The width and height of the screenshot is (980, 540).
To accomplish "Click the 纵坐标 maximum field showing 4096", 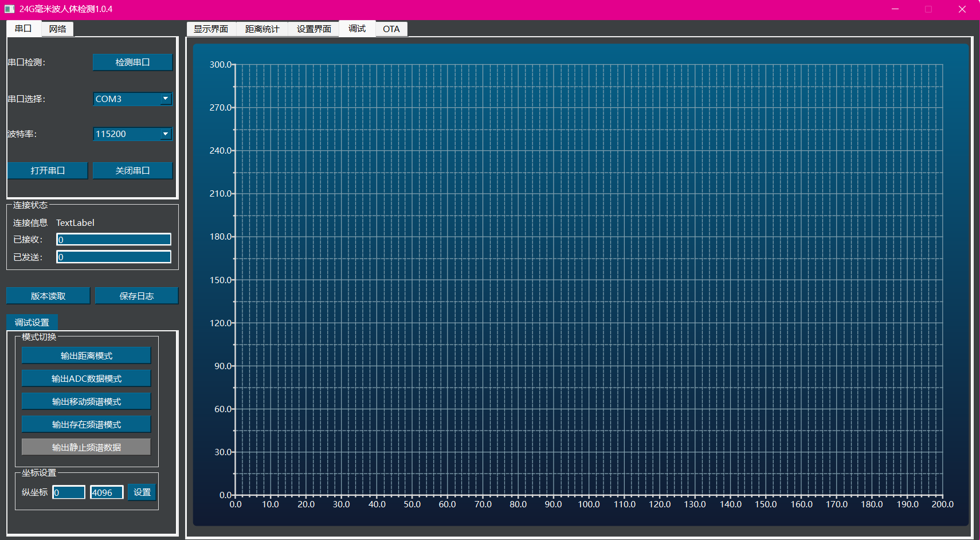I will (107, 492).
